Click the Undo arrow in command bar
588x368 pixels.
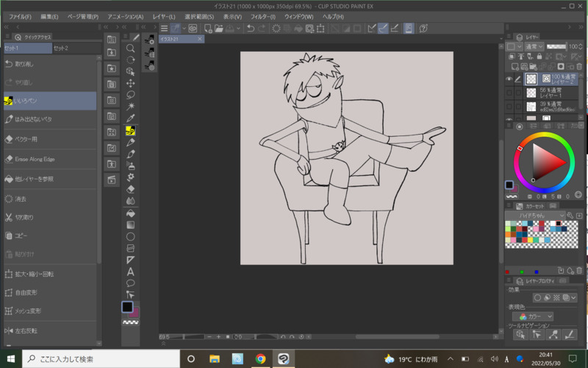pos(250,28)
